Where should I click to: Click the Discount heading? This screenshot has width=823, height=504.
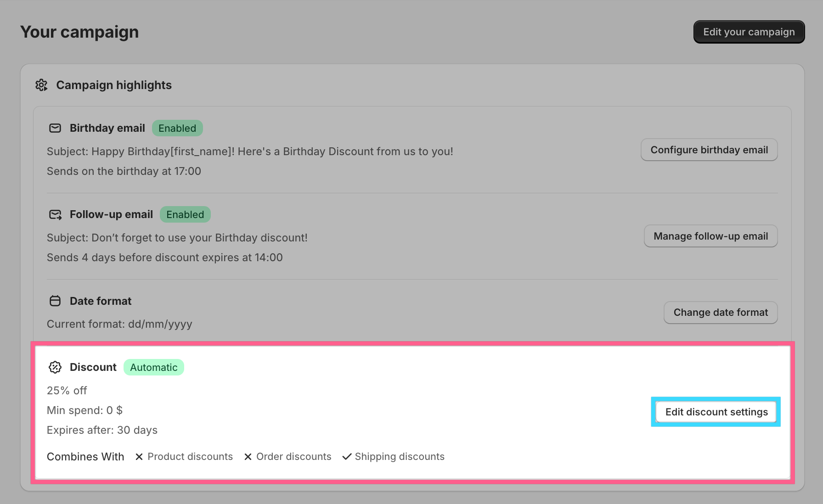point(93,367)
